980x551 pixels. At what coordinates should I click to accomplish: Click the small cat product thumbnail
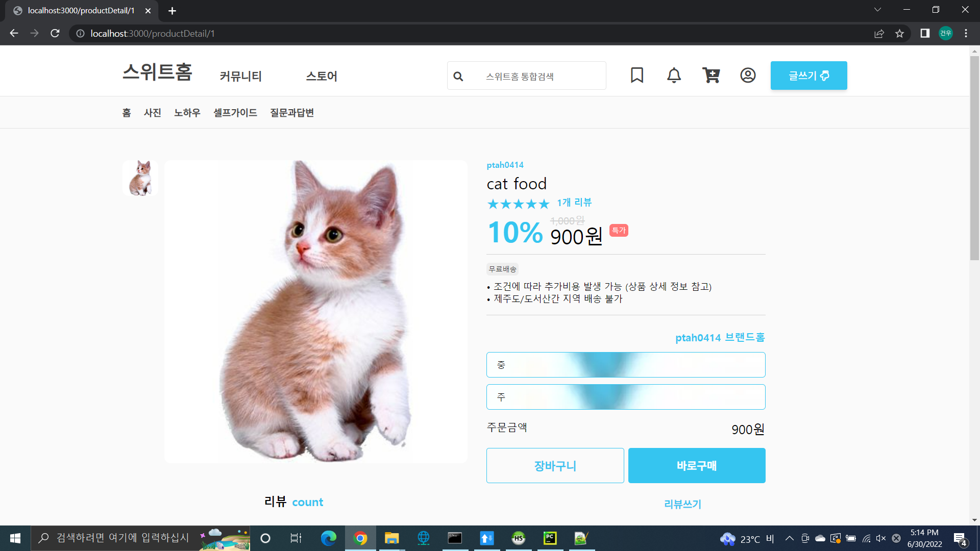pyautogui.click(x=140, y=178)
